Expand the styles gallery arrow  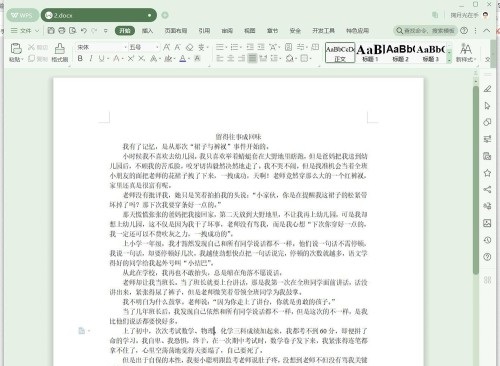449,60
